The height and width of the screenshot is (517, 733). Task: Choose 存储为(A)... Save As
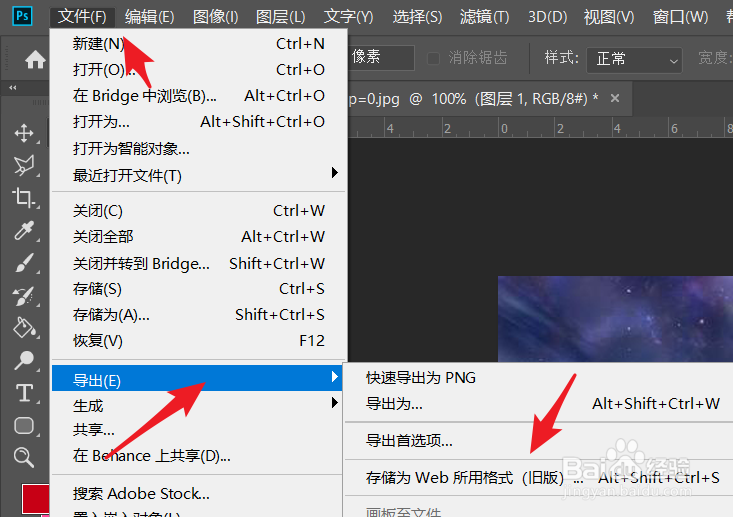[x=199, y=315]
